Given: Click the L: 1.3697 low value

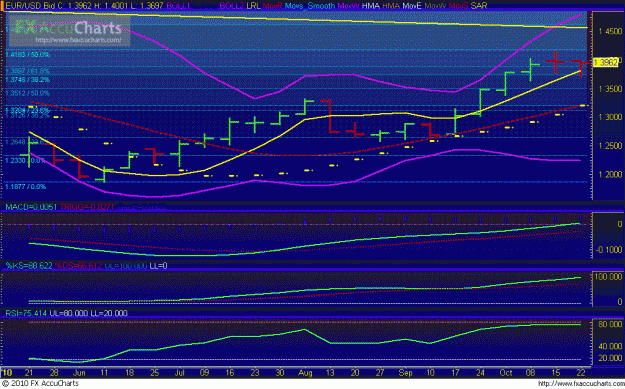Looking at the screenshot, I should pyautogui.click(x=148, y=6).
